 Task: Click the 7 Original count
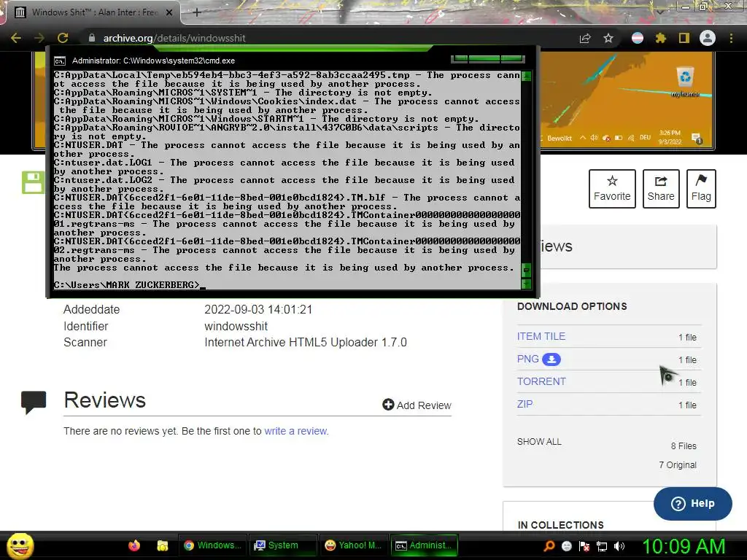[678, 465]
